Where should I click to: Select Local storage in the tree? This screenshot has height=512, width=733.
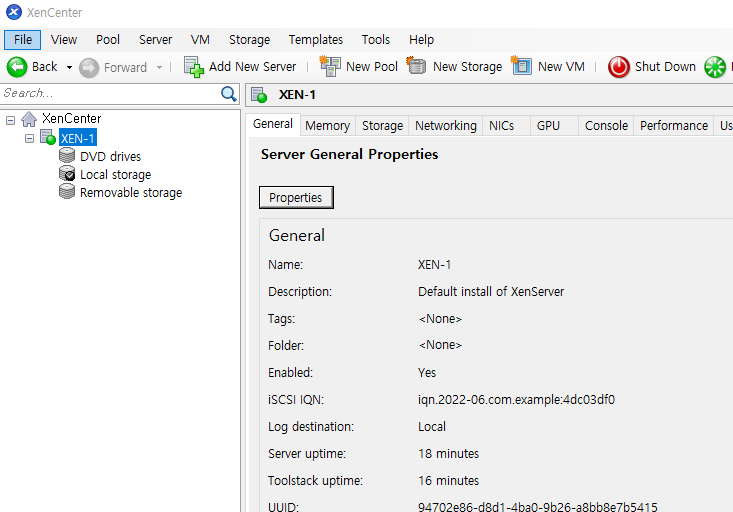coord(115,175)
